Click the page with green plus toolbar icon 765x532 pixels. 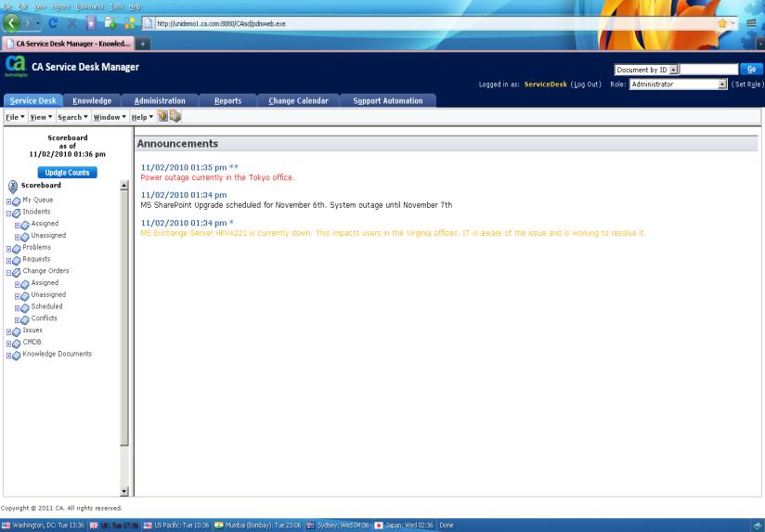pyautogui.click(x=110, y=23)
